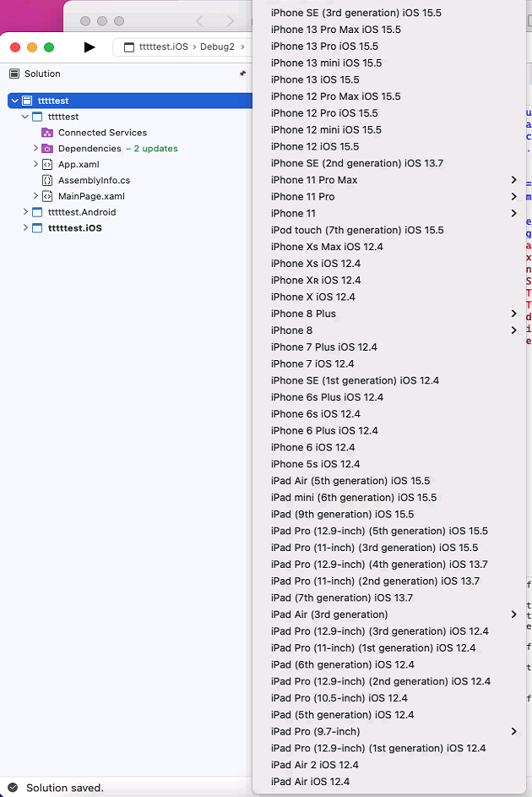Viewport: 532px width, 797px height.
Task: Expand the tttttest.Android project
Action: pos(25,212)
